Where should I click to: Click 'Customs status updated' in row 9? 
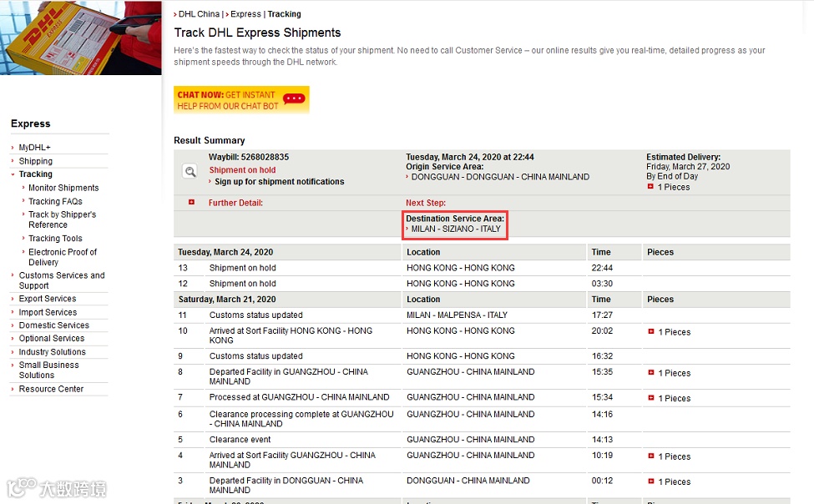click(256, 356)
